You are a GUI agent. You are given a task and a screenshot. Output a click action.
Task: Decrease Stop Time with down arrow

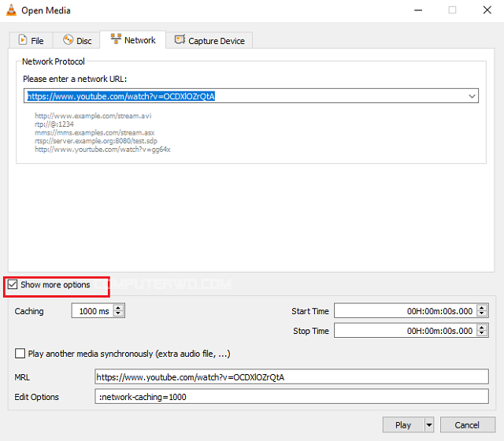482,334
